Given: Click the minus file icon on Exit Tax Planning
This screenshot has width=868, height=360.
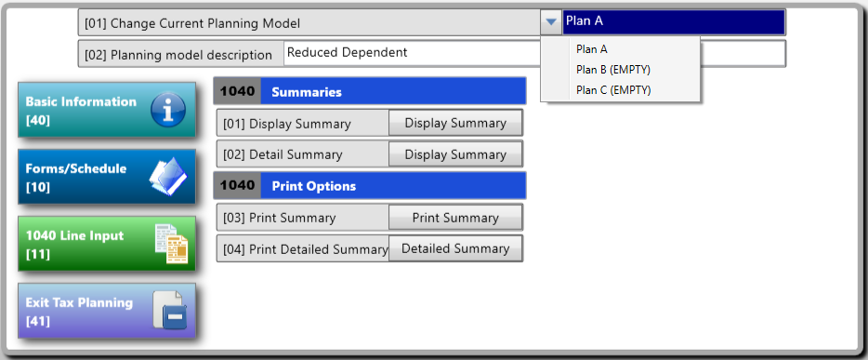Looking at the screenshot, I should click(170, 311).
